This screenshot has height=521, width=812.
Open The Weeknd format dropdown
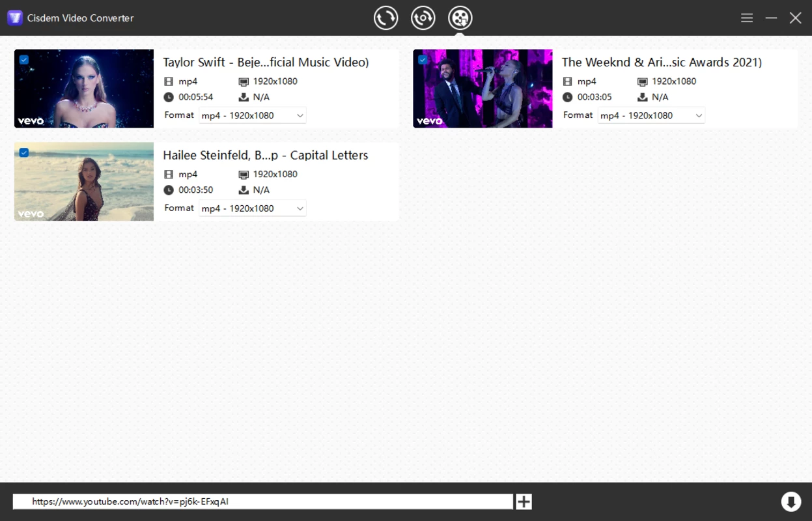pos(651,115)
